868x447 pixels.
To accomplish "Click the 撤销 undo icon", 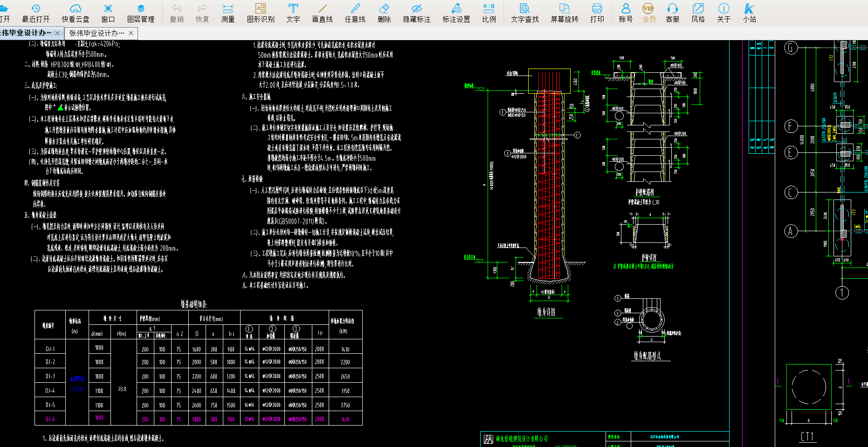I will (177, 13).
